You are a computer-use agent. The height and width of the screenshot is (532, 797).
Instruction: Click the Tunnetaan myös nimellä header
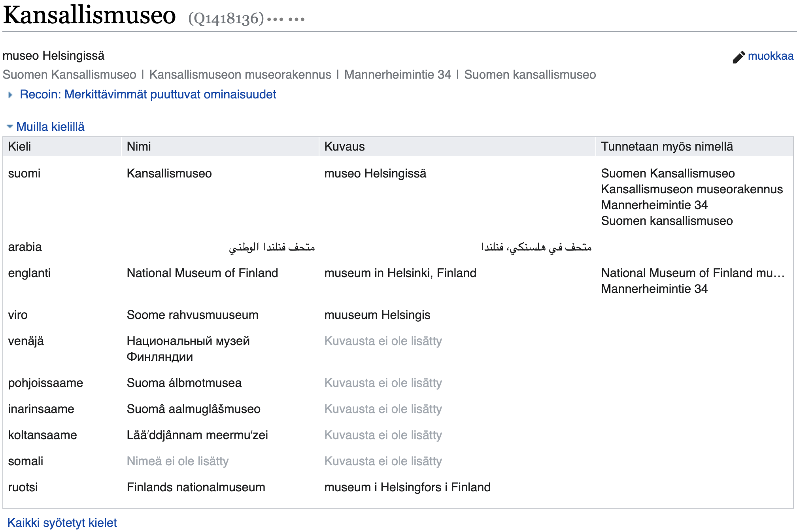click(695, 147)
